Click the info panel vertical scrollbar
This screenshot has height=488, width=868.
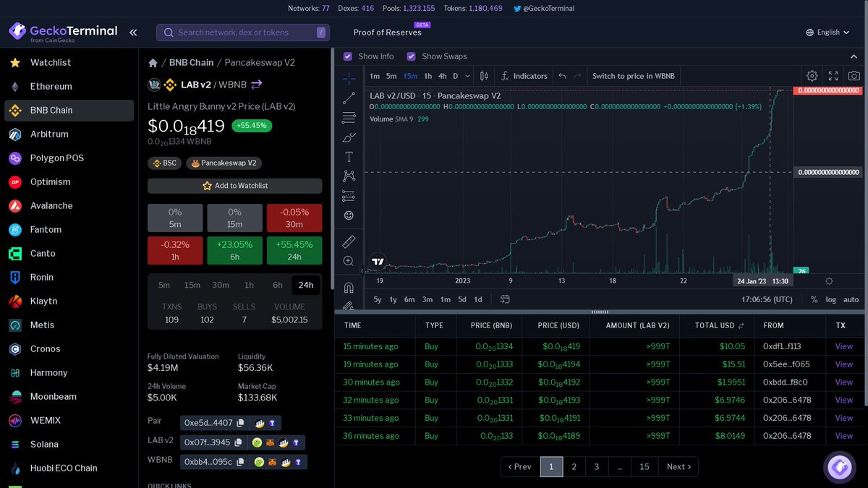click(332, 170)
